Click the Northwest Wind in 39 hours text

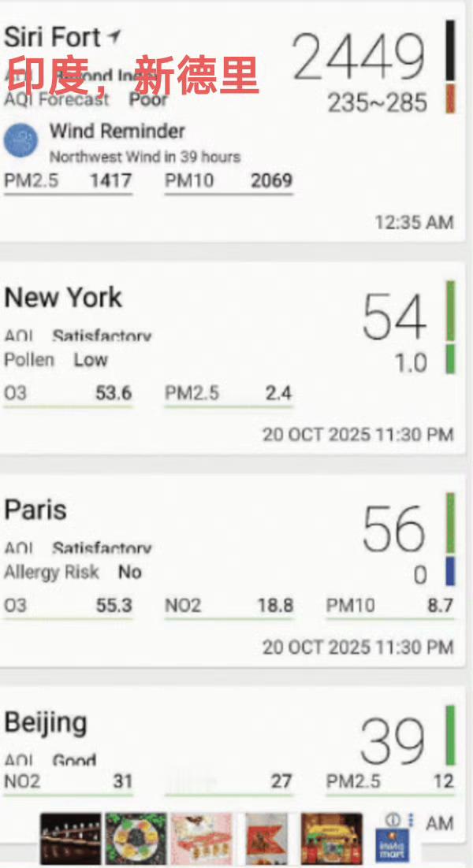(x=145, y=158)
